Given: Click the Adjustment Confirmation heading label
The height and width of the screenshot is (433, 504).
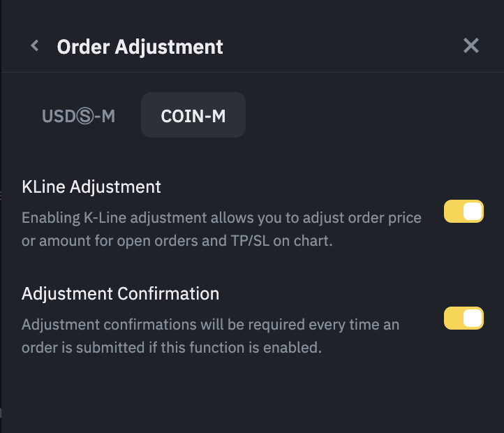Looking at the screenshot, I should pos(120,293).
